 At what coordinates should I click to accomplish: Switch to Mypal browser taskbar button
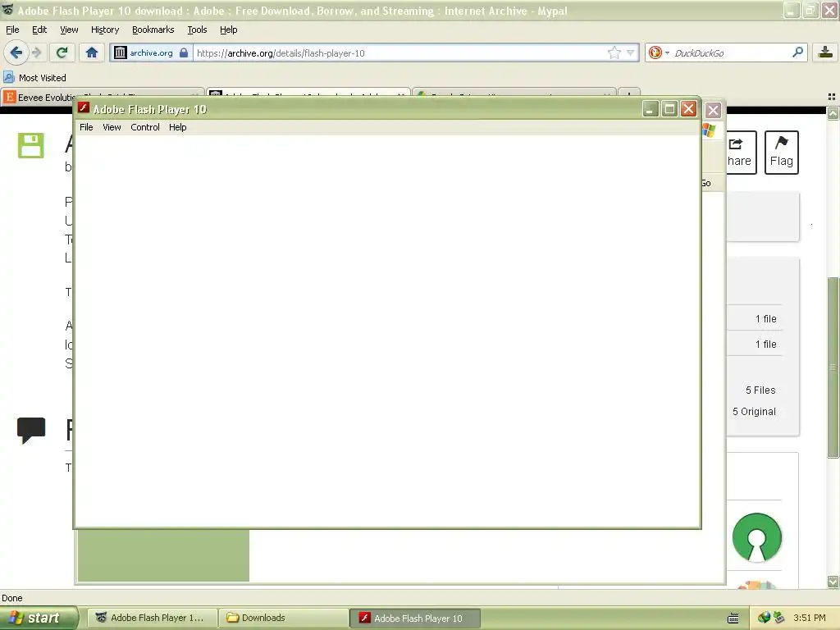[152, 618]
